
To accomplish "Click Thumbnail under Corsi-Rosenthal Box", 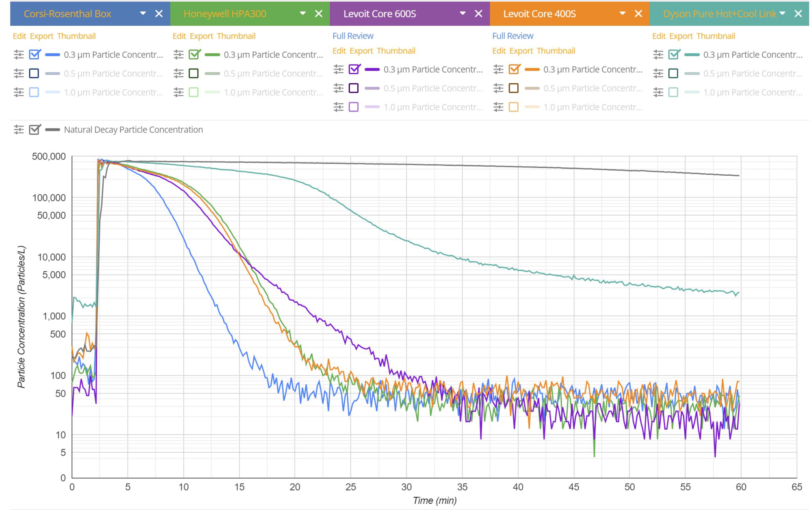I will click(x=76, y=36).
